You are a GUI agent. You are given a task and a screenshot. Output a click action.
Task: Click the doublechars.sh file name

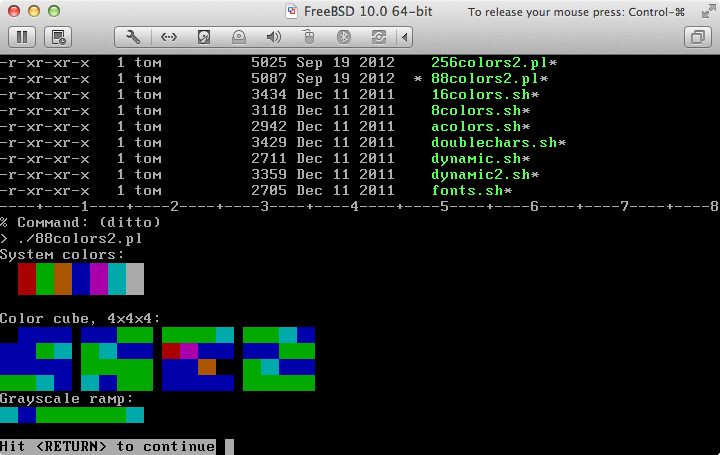click(x=494, y=143)
